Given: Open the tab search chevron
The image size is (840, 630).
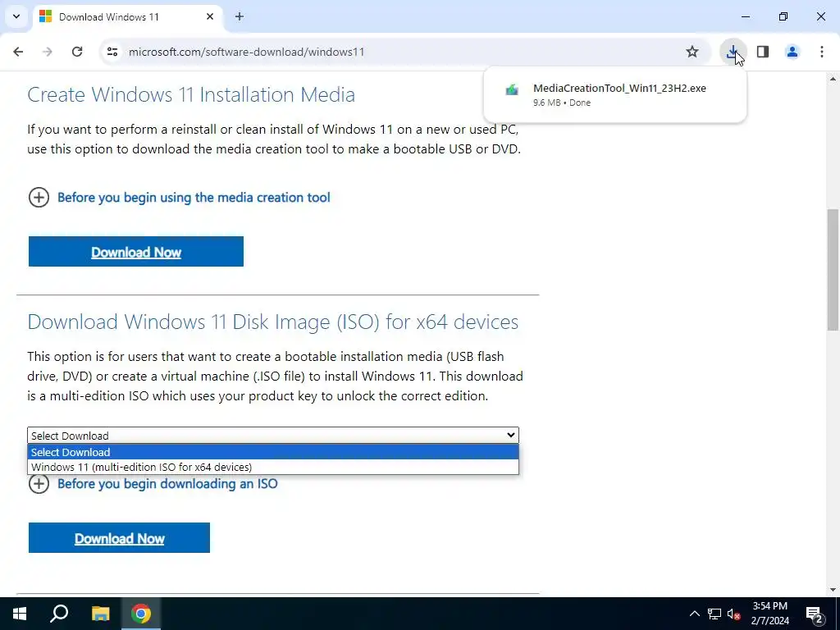Looking at the screenshot, I should tap(16, 16).
